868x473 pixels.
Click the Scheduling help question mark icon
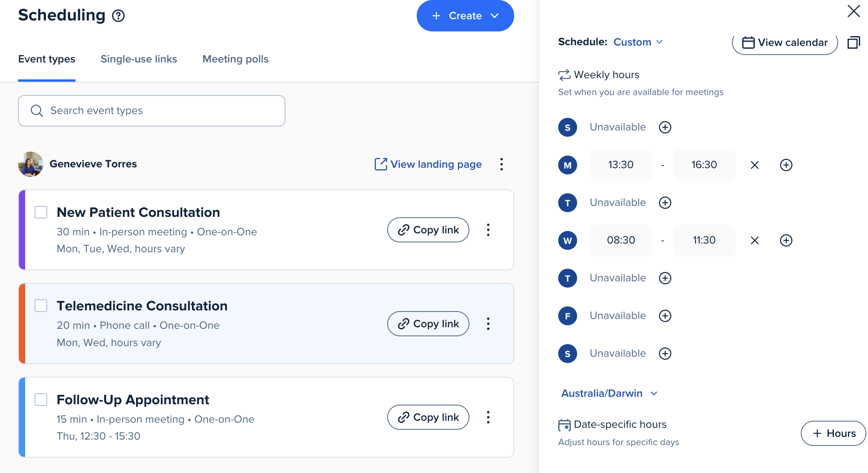[118, 16]
